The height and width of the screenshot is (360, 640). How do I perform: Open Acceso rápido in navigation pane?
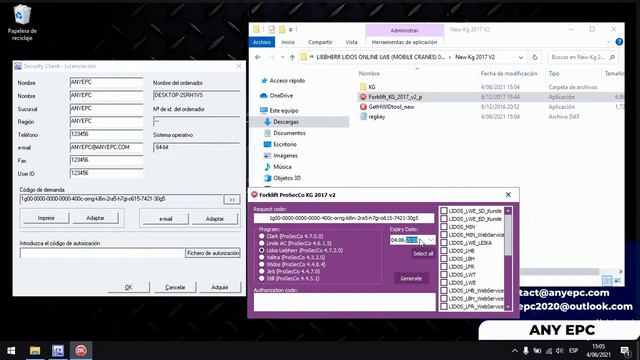(287, 81)
